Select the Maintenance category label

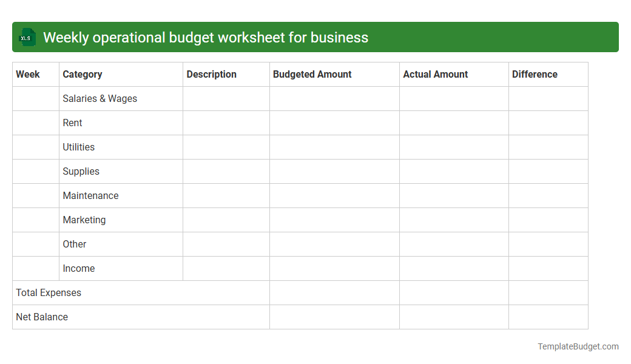90,195
